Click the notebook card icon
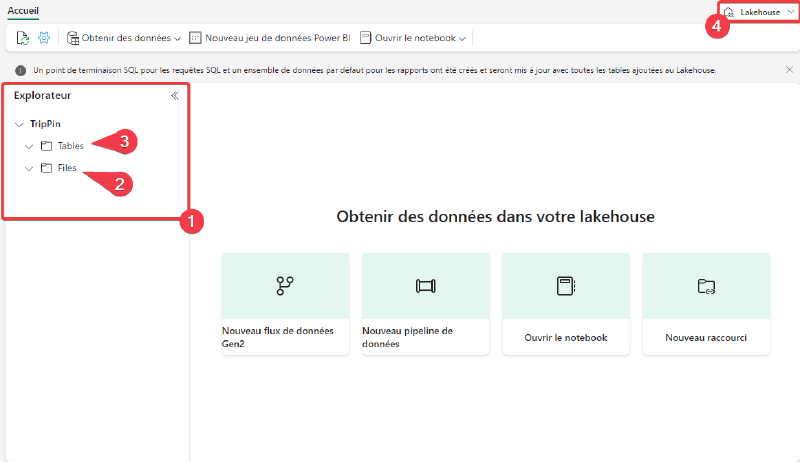The image size is (800, 462). (566, 286)
